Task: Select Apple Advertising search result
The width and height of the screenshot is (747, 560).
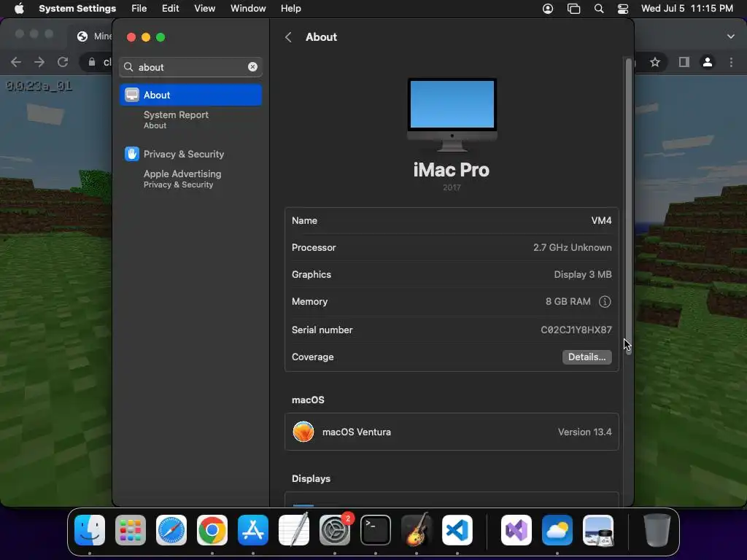Action: [190, 179]
